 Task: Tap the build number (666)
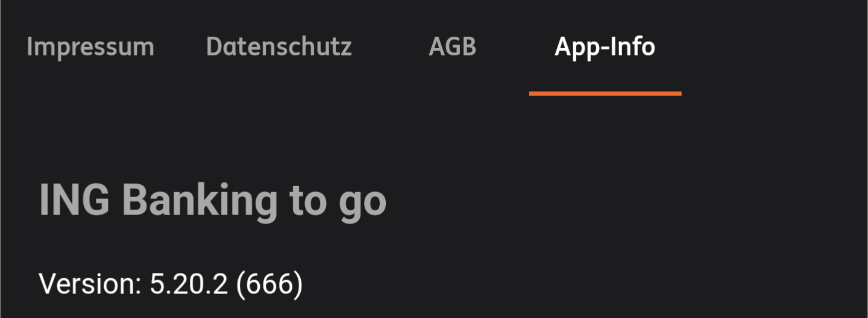coord(269,283)
